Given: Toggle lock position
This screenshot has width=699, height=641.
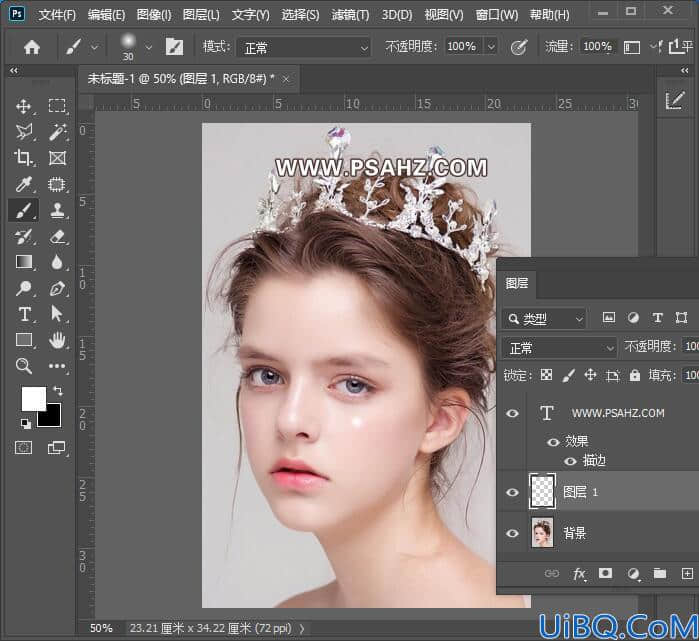Looking at the screenshot, I should click(x=590, y=375).
